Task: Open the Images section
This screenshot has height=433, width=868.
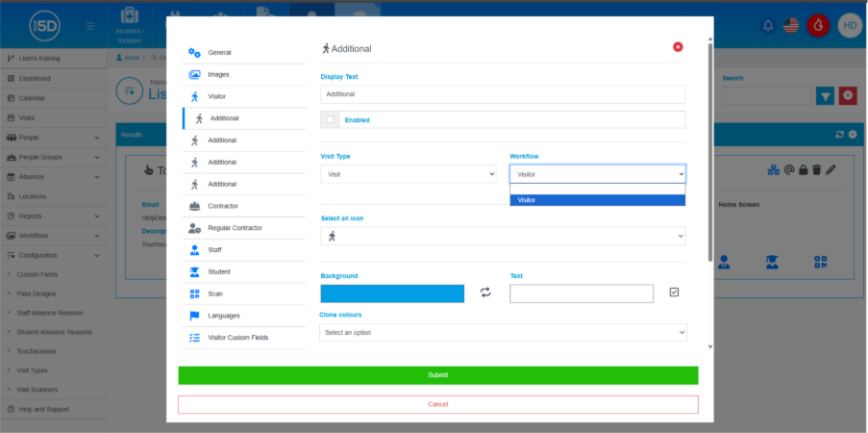Action: [x=244, y=74]
